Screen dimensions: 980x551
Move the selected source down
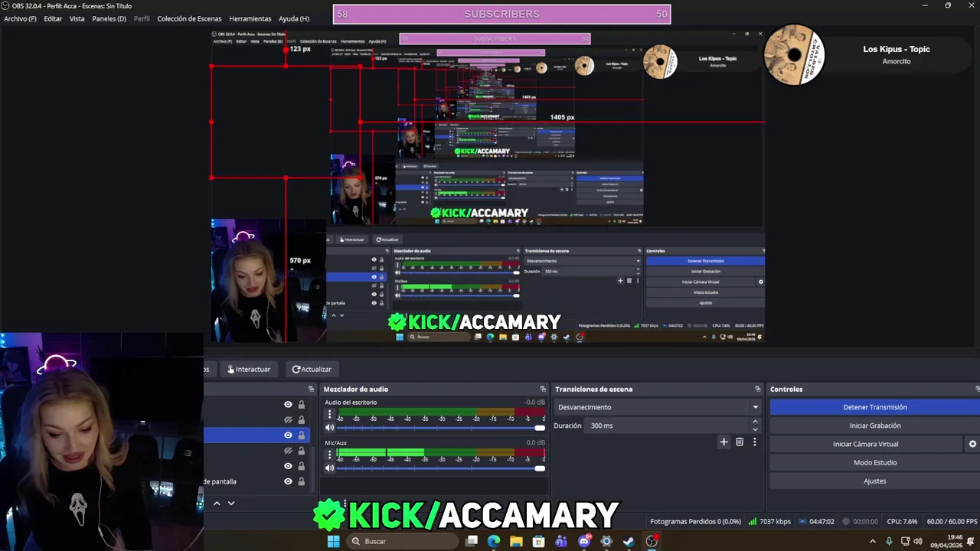(x=230, y=503)
